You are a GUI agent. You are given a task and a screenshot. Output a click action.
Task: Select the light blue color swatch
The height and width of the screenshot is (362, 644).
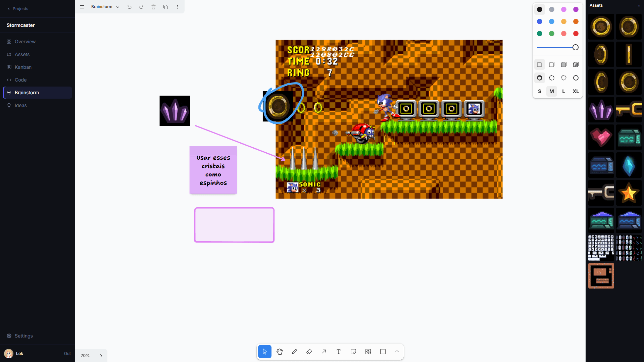[x=552, y=21]
